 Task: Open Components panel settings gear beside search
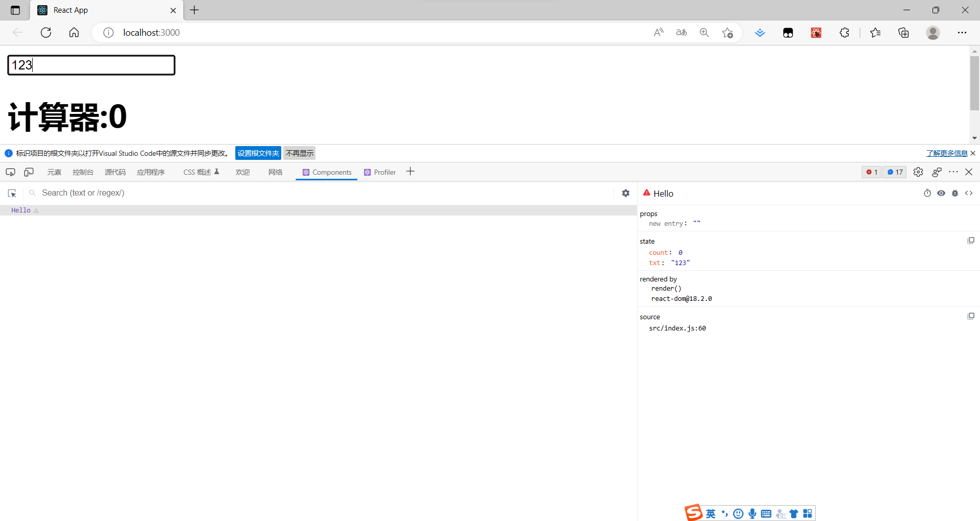click(x=626, y=193)
